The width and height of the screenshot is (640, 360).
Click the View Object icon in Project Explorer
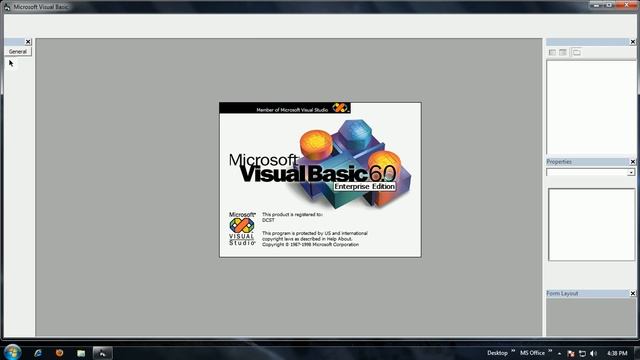click(563, 52)
